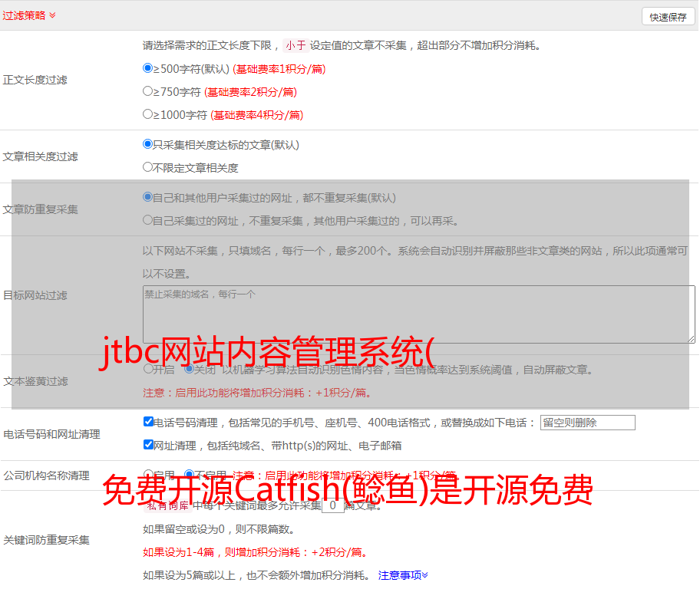Click the 如果设为1-4篇 red warning text
The image size is (700, 589).
click(256, 552)
